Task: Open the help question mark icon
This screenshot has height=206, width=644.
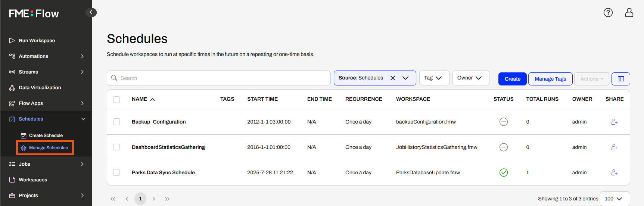Action: pos(608,13)
